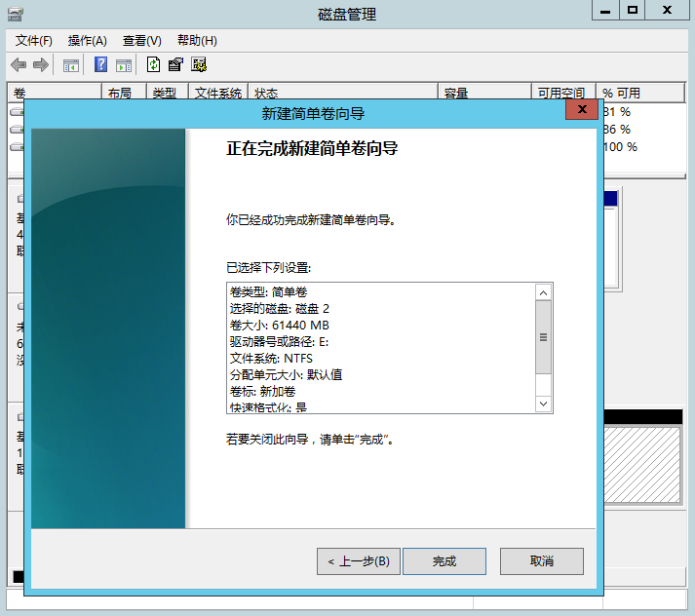Select the 文件系统: NTFS line
Image resolution: width=695 pixels, height=616 pixels.
271,359
